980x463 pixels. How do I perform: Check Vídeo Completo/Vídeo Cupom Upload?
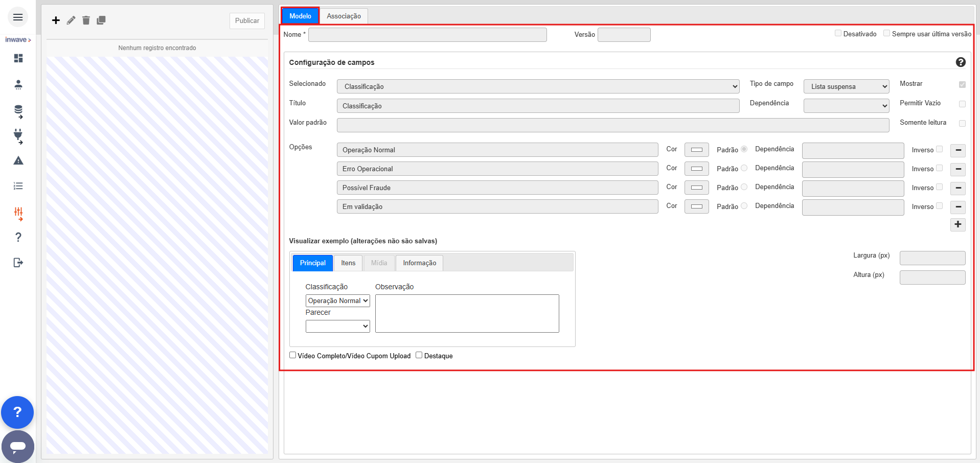pos(293,355)
